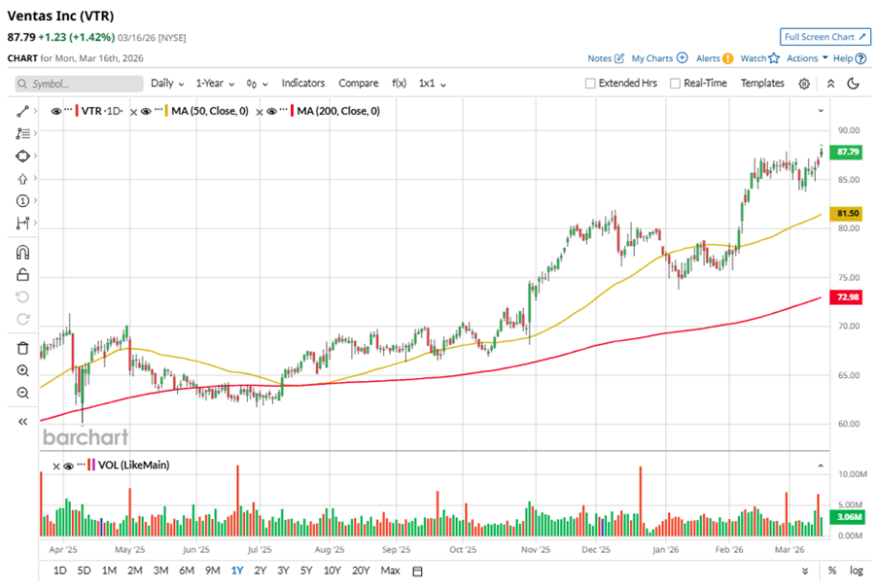Open the Fibonacci/retracement lines tool
The width and height of the screenshot is (877, 588).
pyautogui.click(x=22, y=133)
